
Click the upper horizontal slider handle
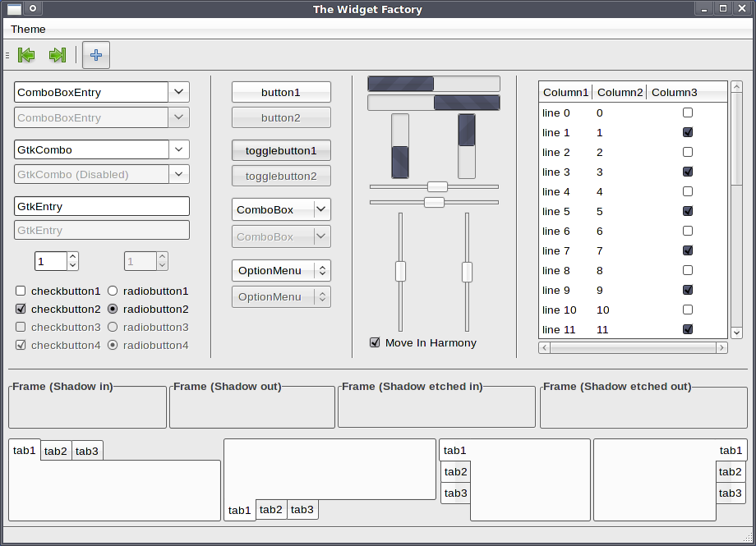coord(437,186)
